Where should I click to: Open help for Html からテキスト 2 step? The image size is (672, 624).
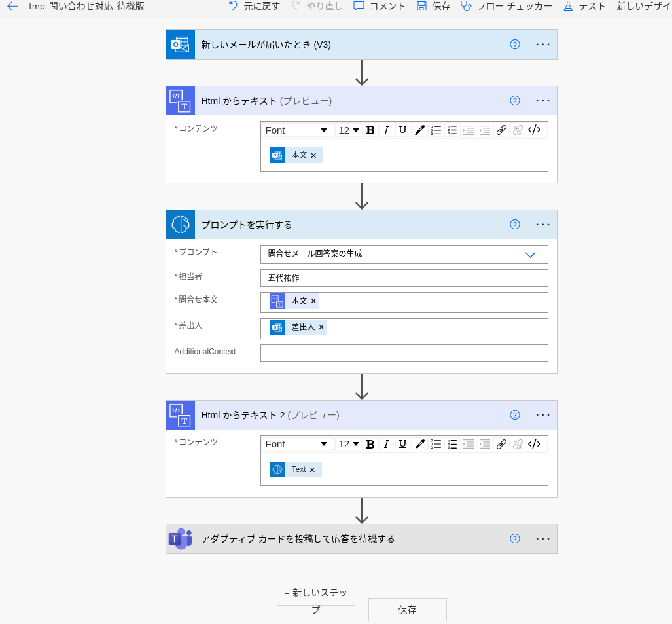tap(515, 414)
